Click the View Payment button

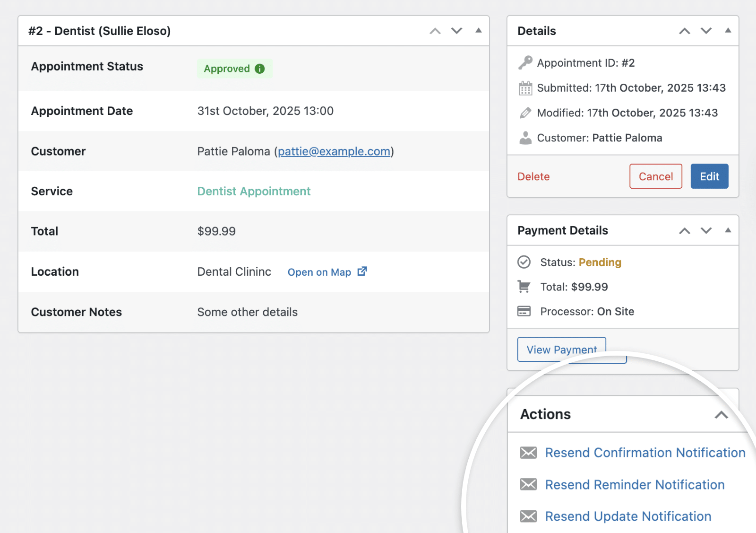pos(561,349)
